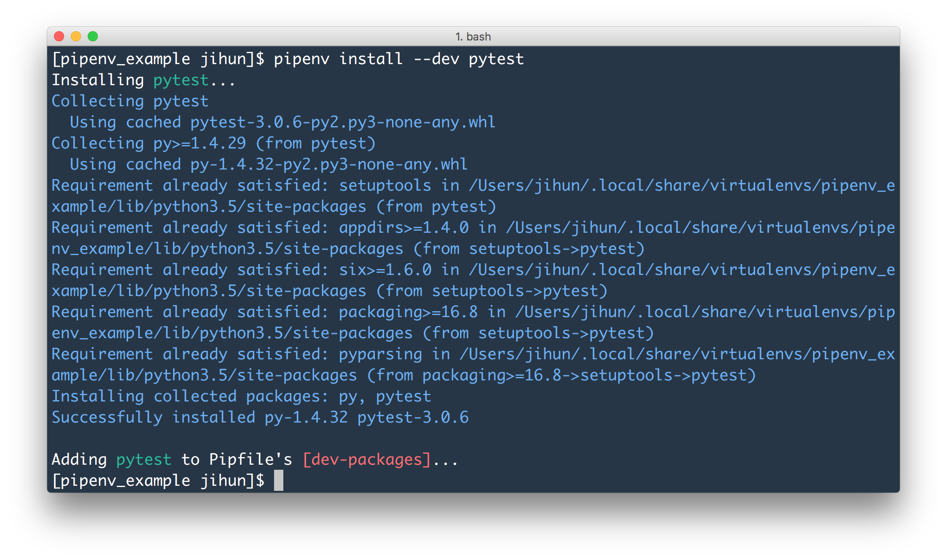Click the terminal cursor block
The height and width of the screenshot is (560, 947).
tap(280, 480)
